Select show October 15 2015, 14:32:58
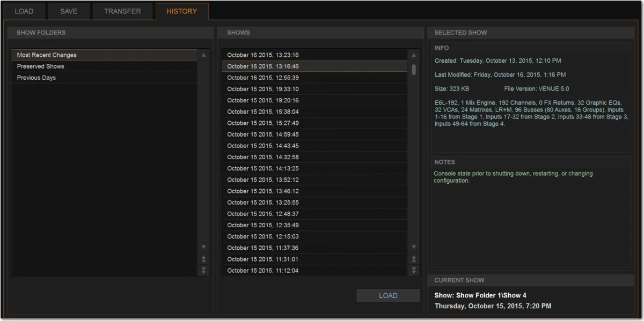This screenshot has width=644, height=321. tap(314, 157)
